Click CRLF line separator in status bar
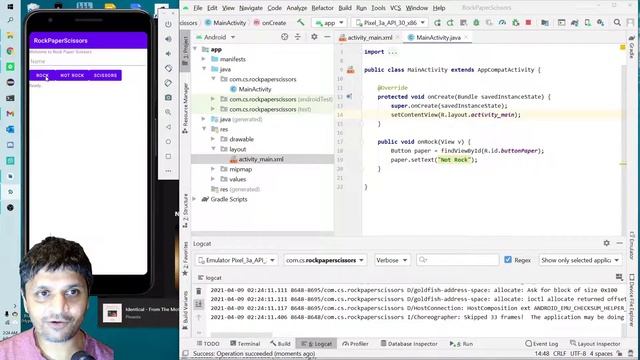This screenshot has height=360, width=640. [x=559, y=353]
